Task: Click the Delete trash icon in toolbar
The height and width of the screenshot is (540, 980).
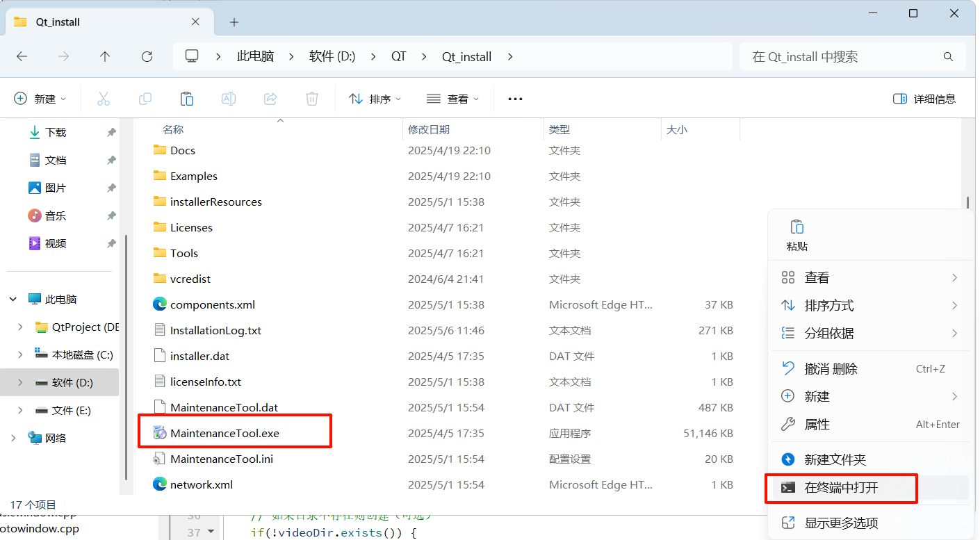Action: coord(312,99)
